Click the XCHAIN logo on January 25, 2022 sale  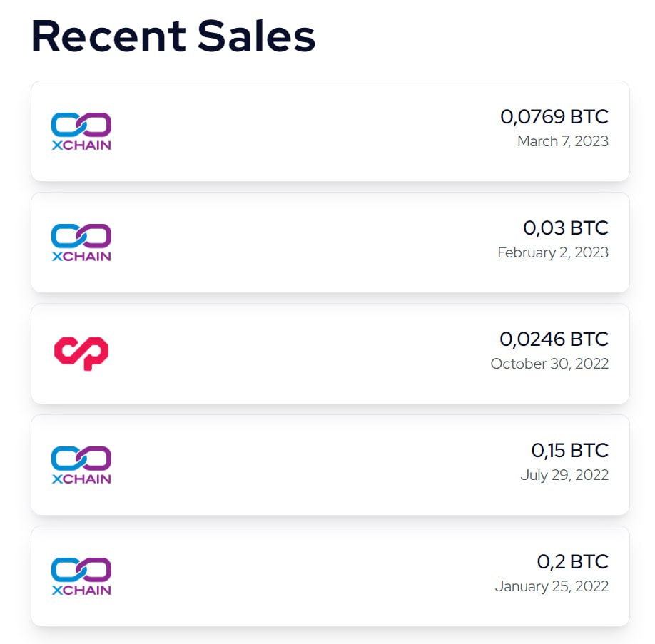coord(81,576)
